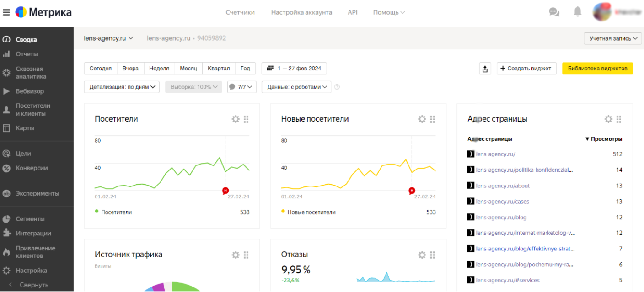Open the Выборка: 100% dropdown
The image size is (644, 292).
(x=193, y=87)
